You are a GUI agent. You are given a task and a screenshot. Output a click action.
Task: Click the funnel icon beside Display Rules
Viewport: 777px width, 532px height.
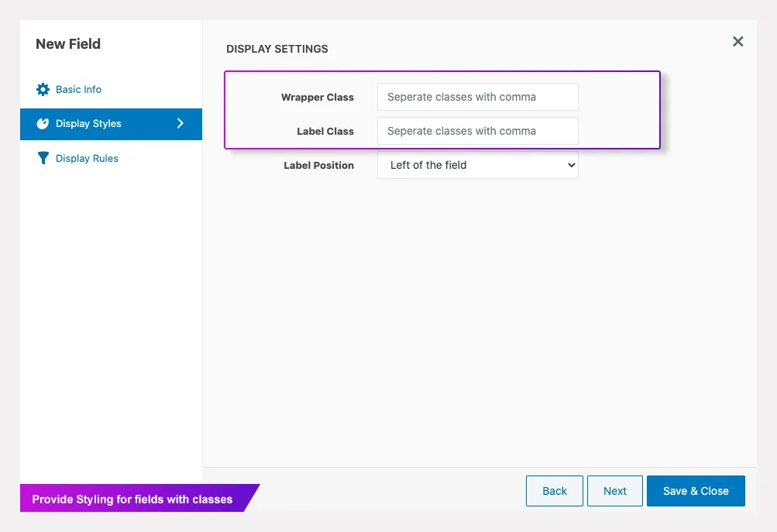tap(43, 158)
